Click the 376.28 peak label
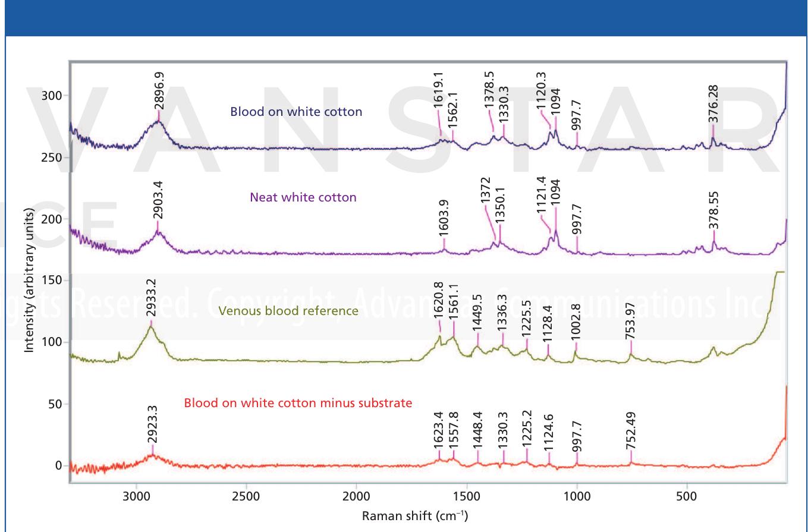Viewport: 811px width, 532px height. [713, 104]
